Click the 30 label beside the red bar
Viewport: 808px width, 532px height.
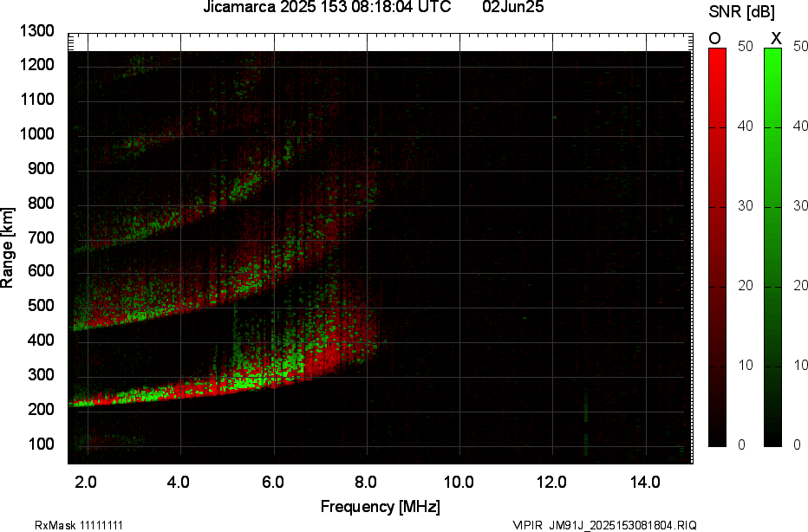[745, 206]
